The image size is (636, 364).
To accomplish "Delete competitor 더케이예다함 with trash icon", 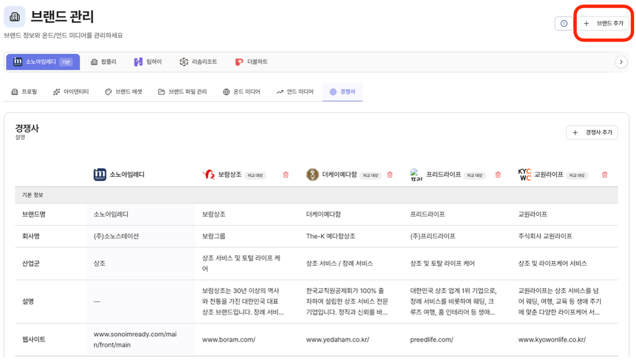I will click(x=390, y=175).
